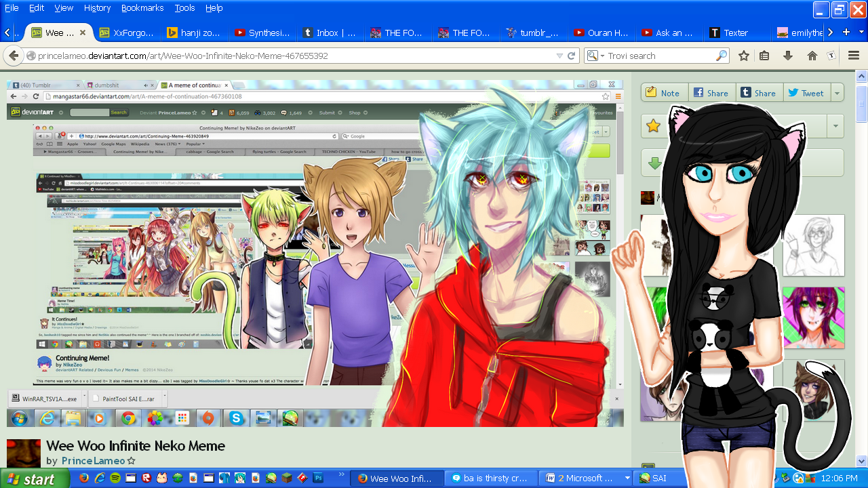Switch to the Inbox tab
The width and height of the screenshot is (868, 488).
pyautogui.click(x=330, y=33)
